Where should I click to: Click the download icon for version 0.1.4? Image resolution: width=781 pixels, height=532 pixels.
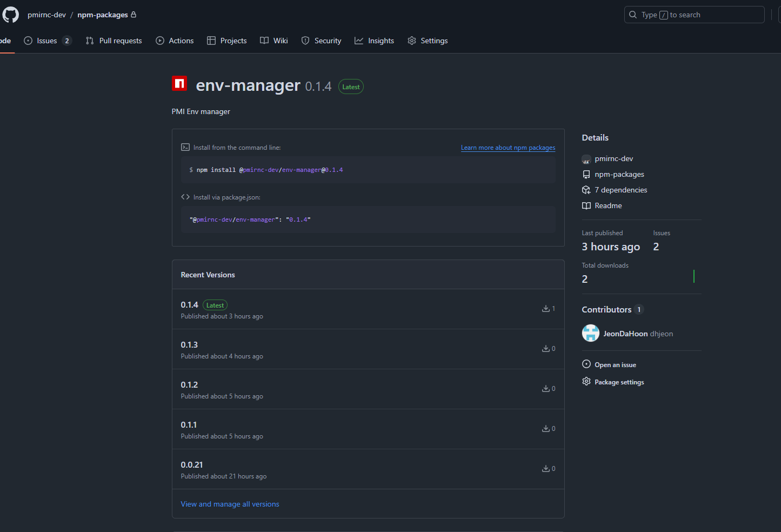click(546, 309)
